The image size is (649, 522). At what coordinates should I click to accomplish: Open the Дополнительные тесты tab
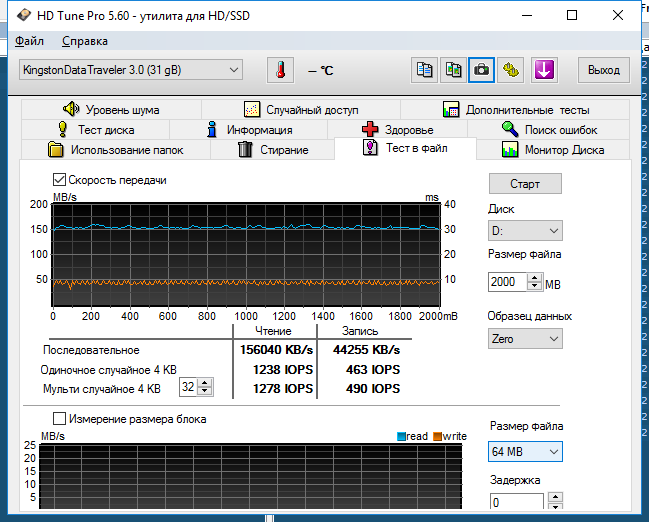[x=515, y=110]
